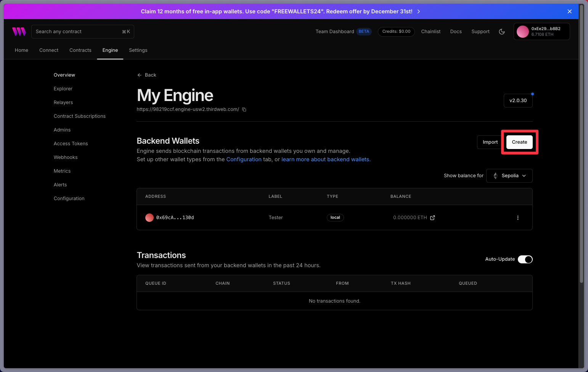Click the No transactions found message
Viewport: 588px width, 372px height.
[x=334, y=301]
